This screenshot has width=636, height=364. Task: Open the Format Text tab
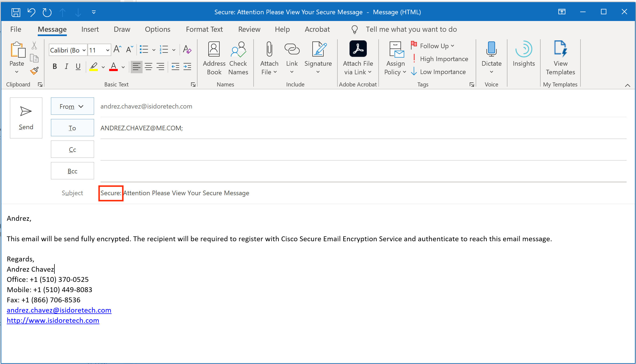pyautogui.click(x=204, y=29)
